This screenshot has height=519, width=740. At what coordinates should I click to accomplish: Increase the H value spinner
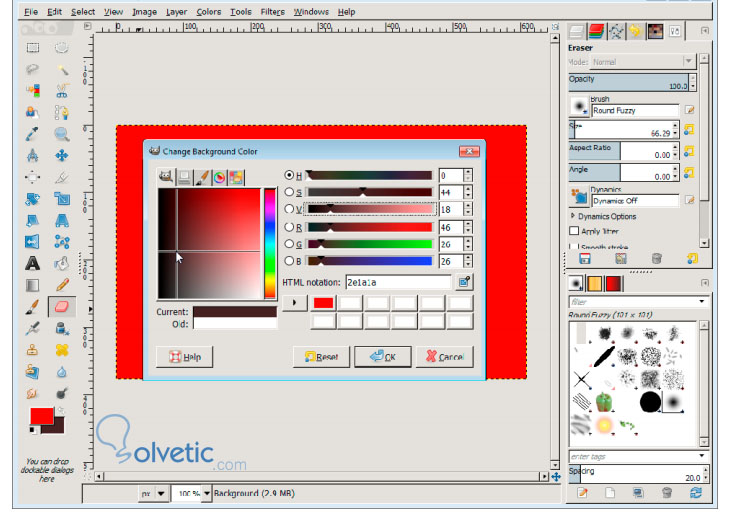coord(468,172)
